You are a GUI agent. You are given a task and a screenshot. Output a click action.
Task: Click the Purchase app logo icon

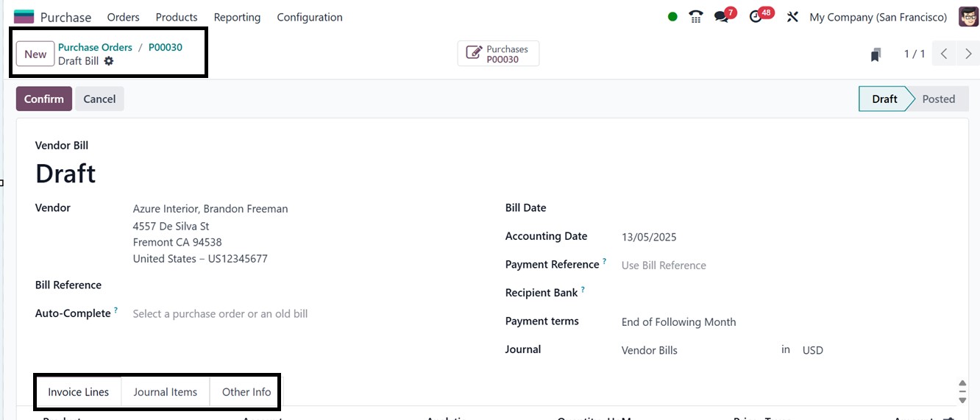pos(24,17)
